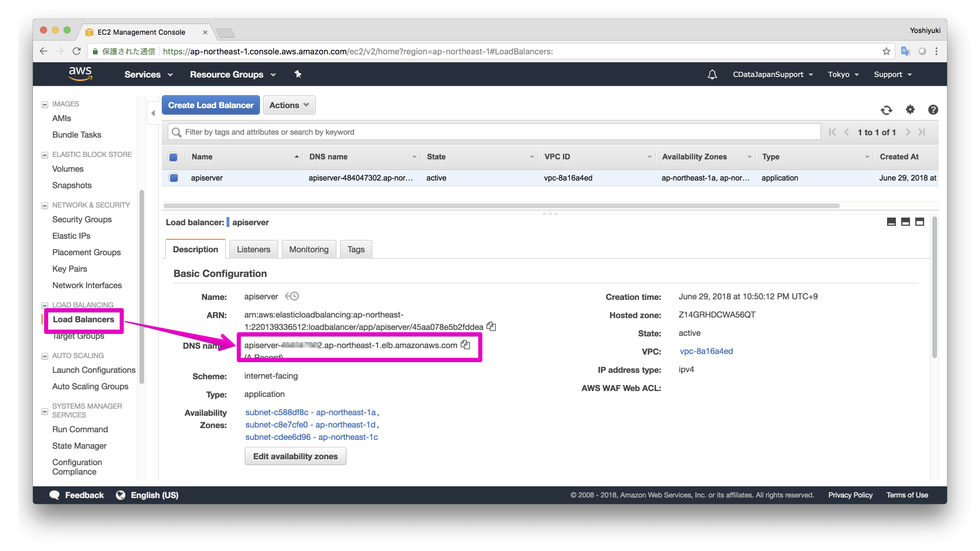Maximize the details pane layout icon
This screenshot has height=551, width=980.
coord(919,222)
